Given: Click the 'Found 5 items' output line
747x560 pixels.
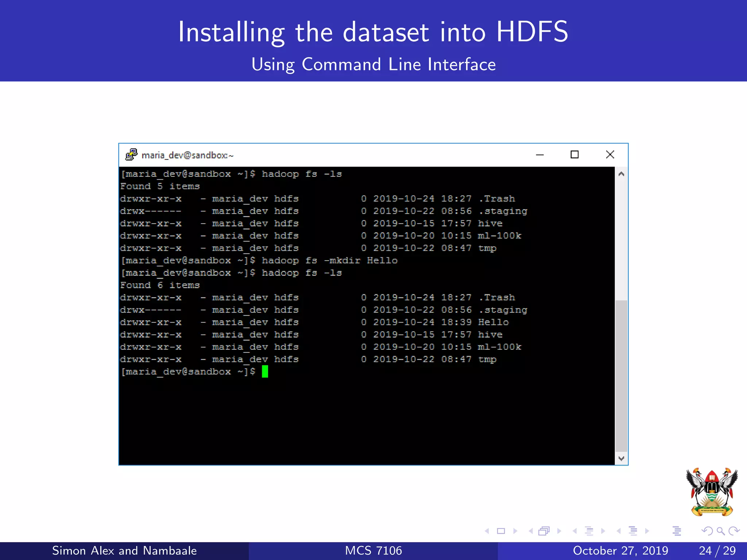Looking at the screenshot, I should (160, 186).
